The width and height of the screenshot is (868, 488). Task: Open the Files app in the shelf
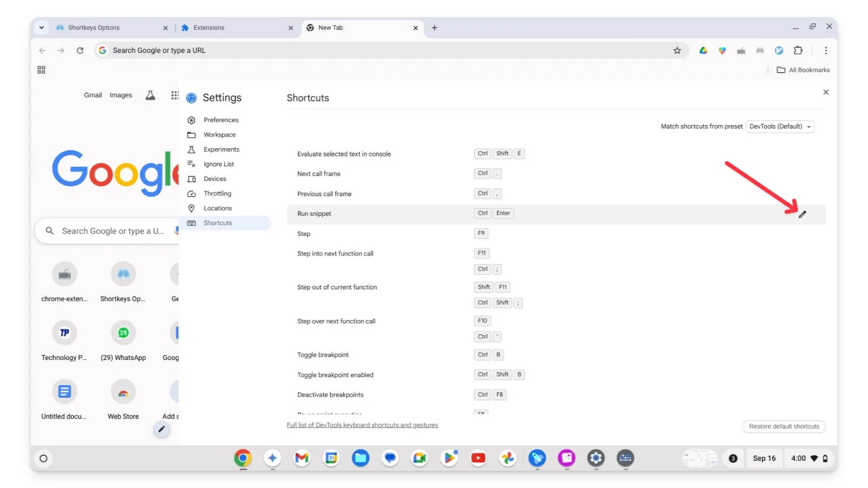(360, 458)
